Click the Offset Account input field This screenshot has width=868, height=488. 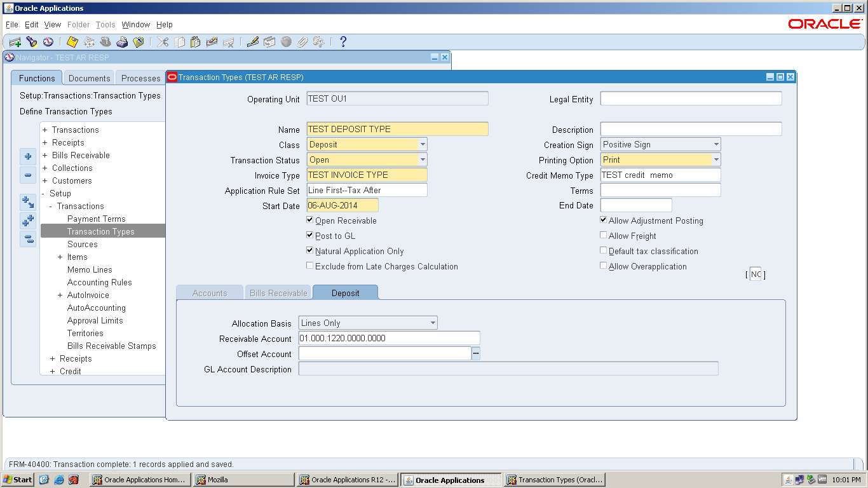click(x=385, y=353)
